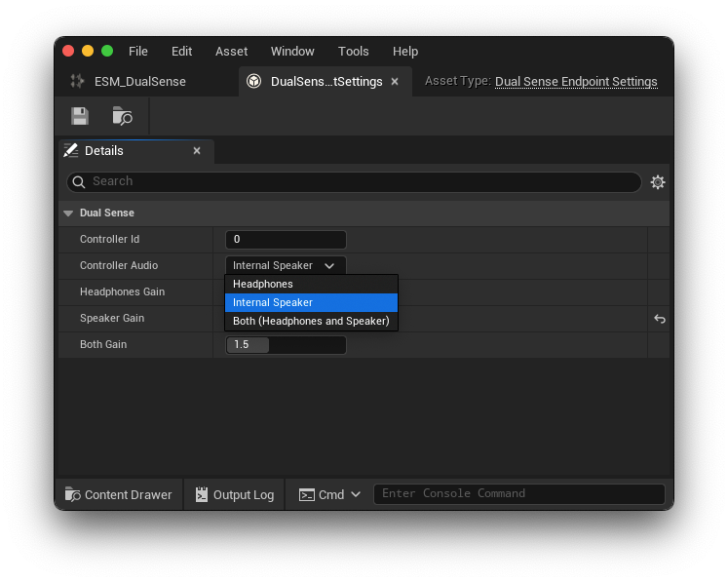728x582 pixels.
Task: Choose Internal Speaker option in the list
Action: (311, 302)
